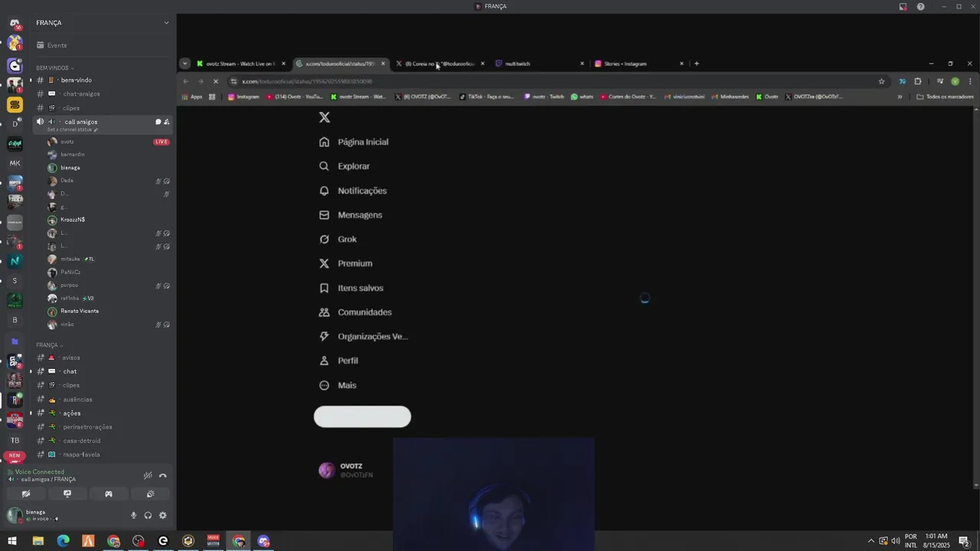Screen dimensions: 980x551
Task: Switch to multitwitch tab
Action: [539, 64]
